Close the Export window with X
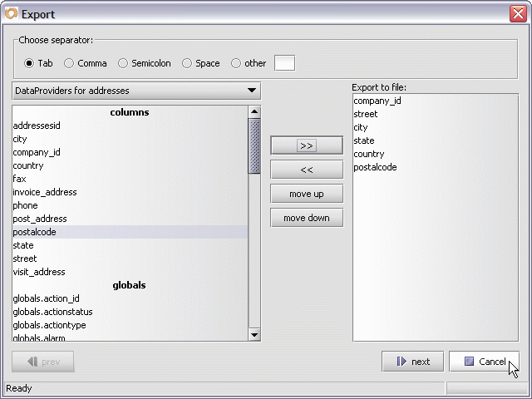Screen dimensions: 532x399 (x=516, y=12)
